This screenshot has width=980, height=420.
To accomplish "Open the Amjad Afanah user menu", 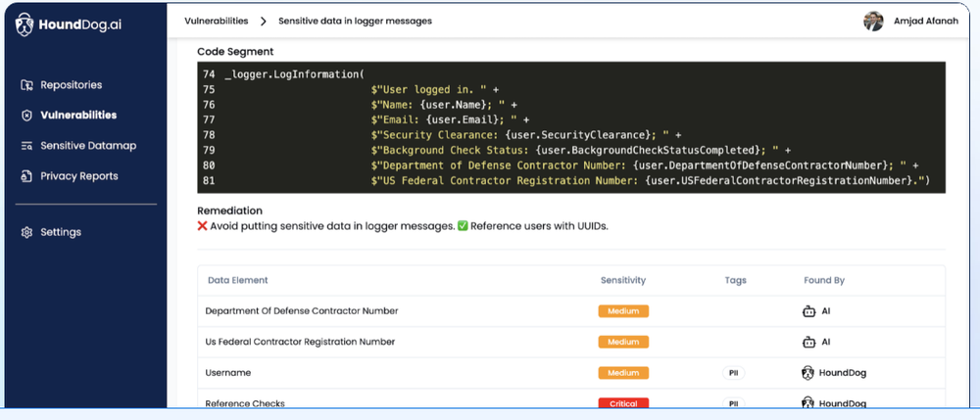I will pyautogui.click(x=927, y=21).
